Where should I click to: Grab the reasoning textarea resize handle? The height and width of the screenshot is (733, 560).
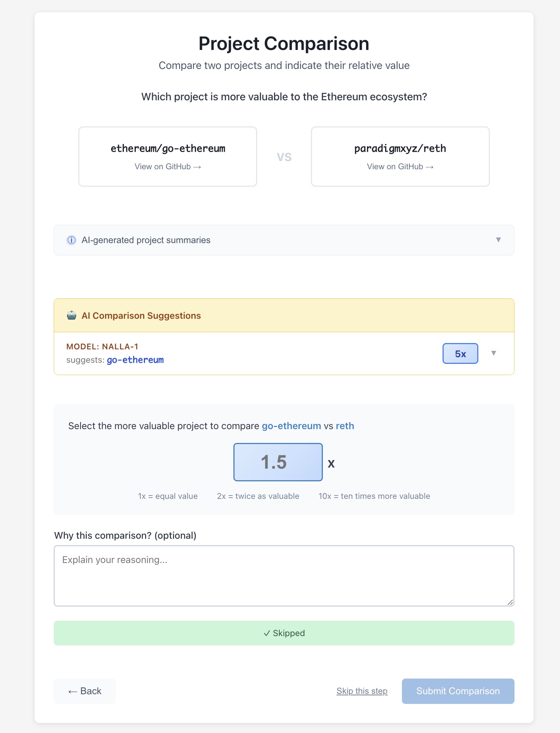pos(510,602)
